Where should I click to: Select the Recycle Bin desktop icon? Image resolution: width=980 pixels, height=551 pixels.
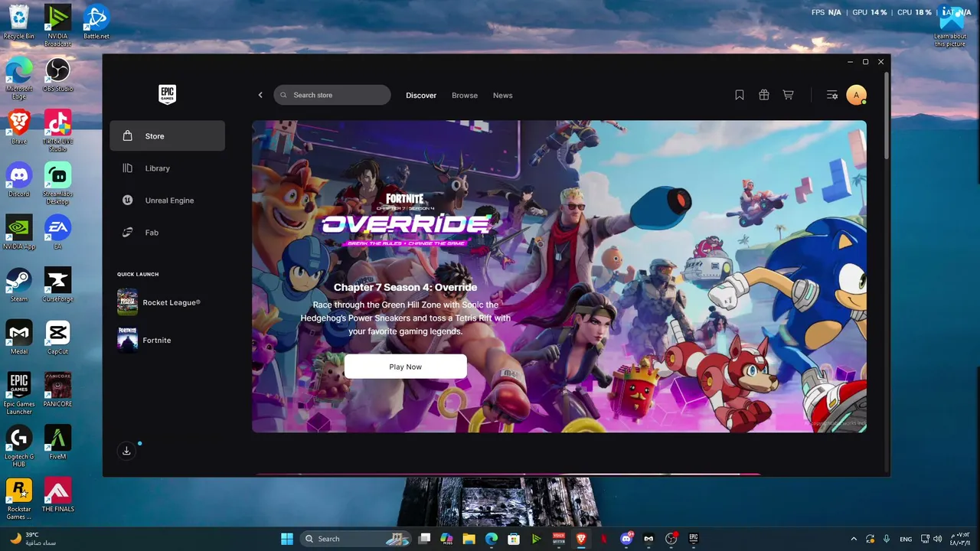click(18, 22)
